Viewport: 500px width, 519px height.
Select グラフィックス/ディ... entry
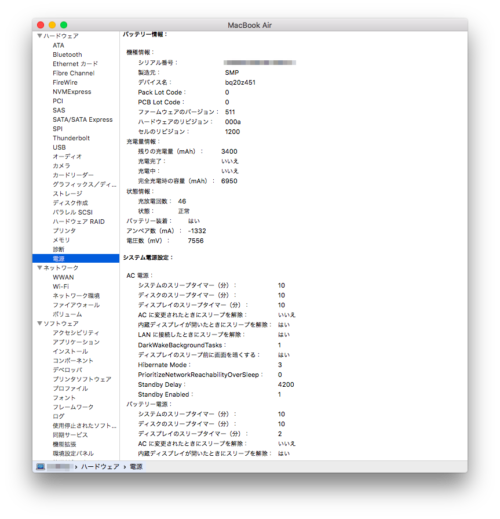pyautogui.click(x=84, y=184)
